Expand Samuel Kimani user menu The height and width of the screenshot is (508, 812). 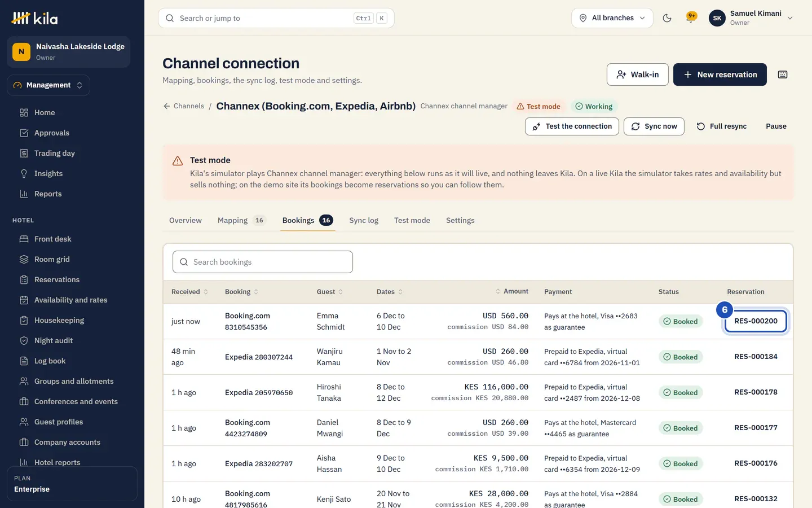751,18
